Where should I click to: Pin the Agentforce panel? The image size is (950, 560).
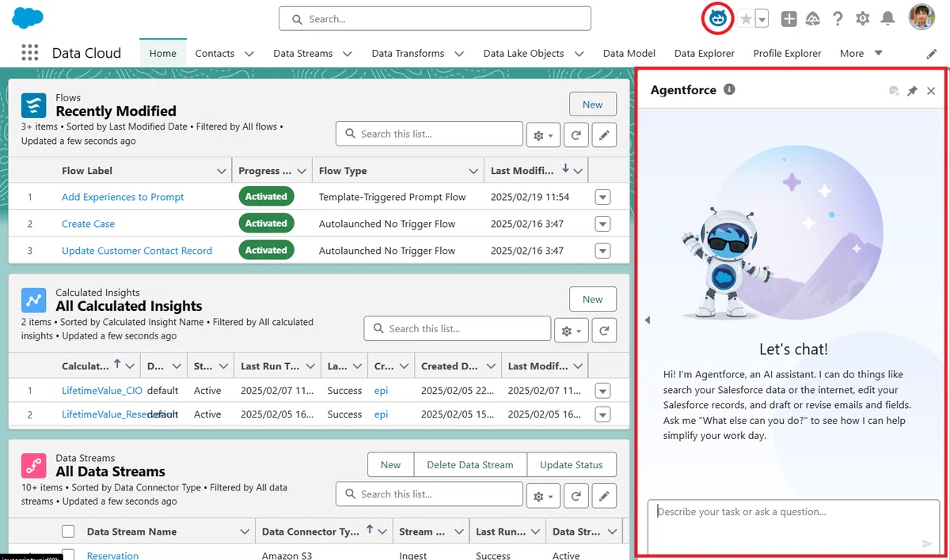pos(912,91)
